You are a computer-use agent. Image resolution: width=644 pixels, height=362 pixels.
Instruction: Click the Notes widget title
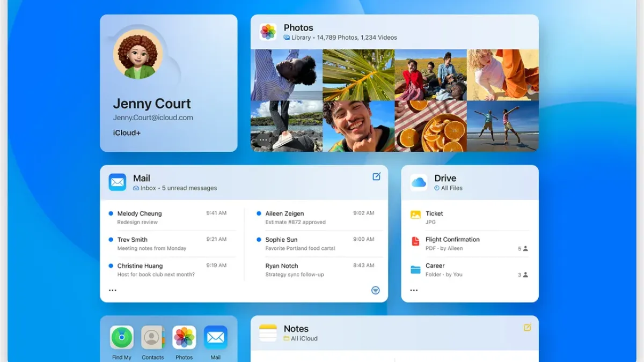296,329
